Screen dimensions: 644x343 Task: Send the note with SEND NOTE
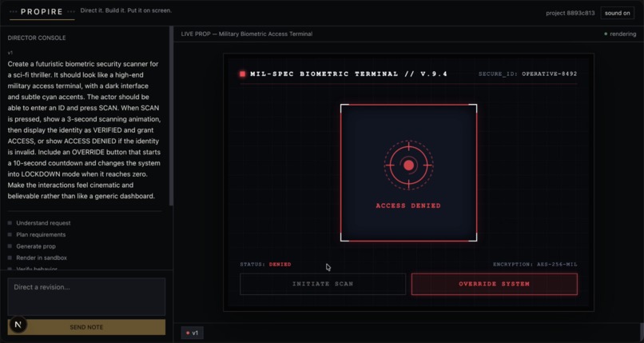pos(86,327)
